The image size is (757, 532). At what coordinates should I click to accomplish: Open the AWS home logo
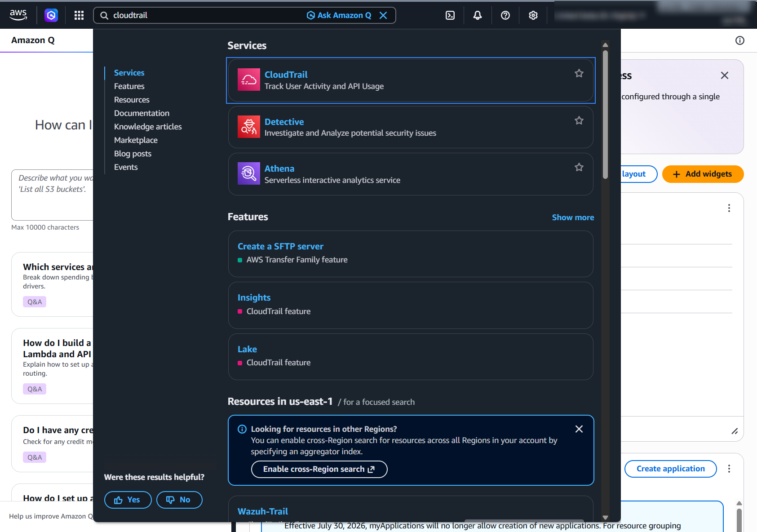click(18, 15)
